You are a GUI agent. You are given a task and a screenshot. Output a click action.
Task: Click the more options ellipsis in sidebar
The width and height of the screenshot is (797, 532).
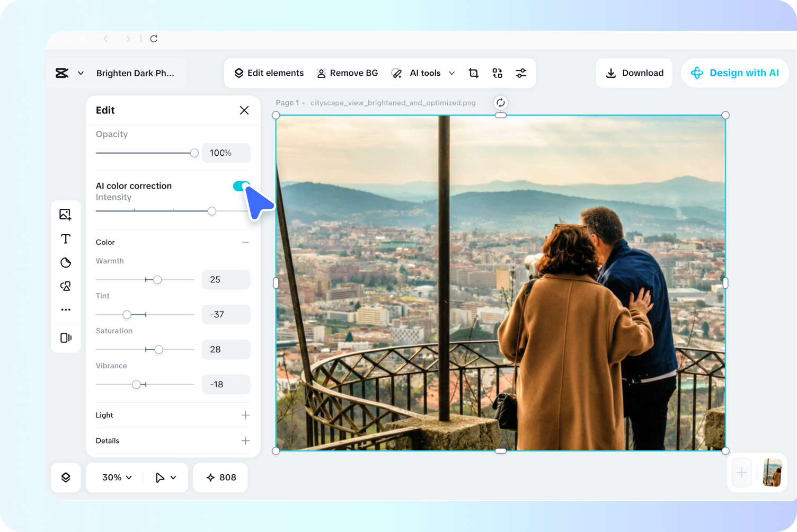pos(66,309)
